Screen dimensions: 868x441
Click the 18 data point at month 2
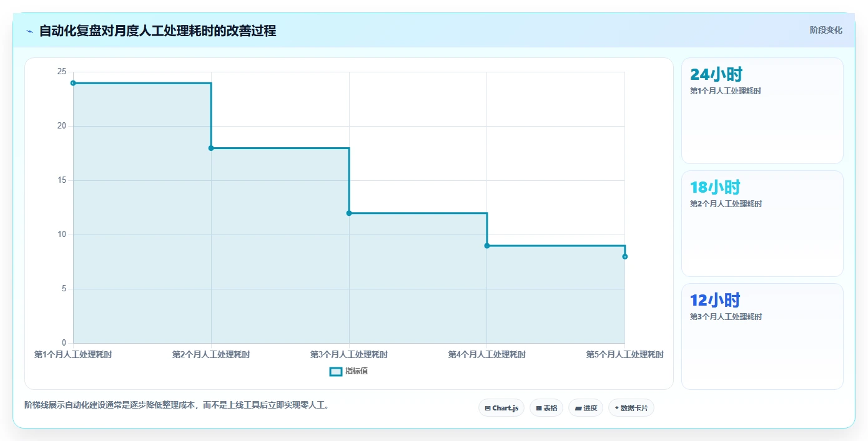click(x=211, y=148)
